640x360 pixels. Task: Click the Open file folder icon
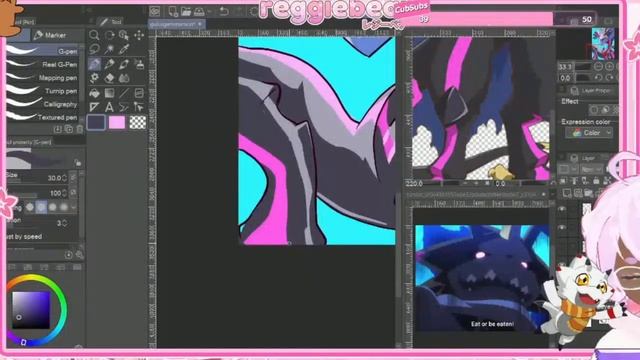coord(186,11)
